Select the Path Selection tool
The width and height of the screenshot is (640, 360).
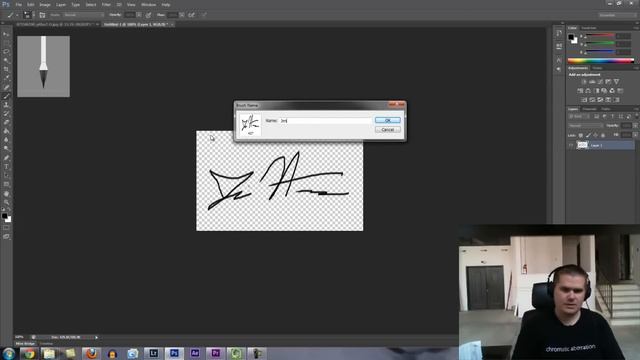coord(6,176)
